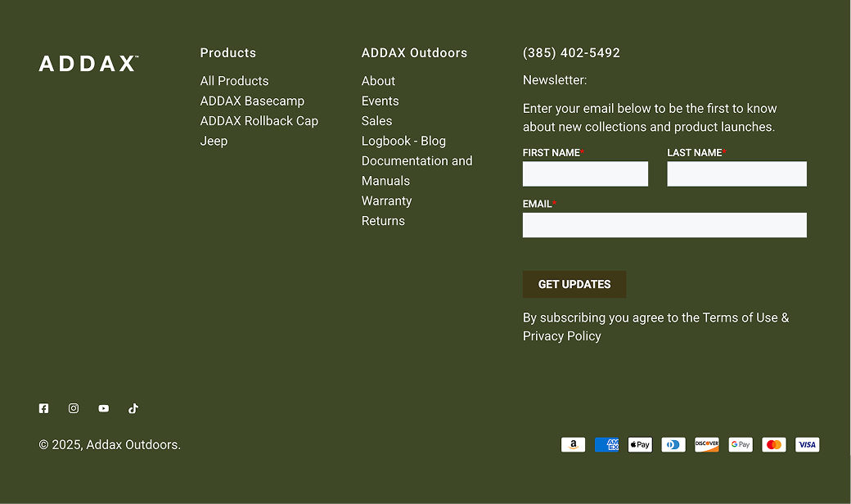This screenshot has width=851, height=504.
Task: Open the Warranty link
Action: [x=387, y=200]
